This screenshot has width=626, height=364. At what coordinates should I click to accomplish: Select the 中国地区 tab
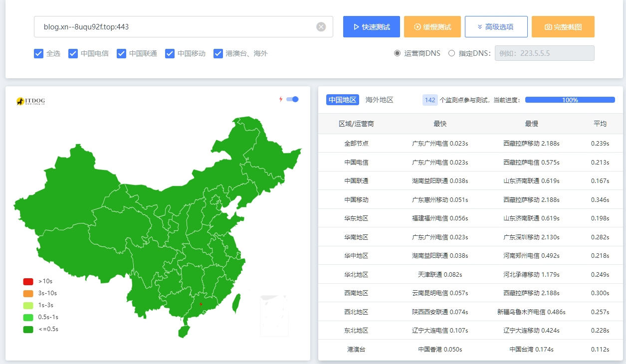(342, 100)
